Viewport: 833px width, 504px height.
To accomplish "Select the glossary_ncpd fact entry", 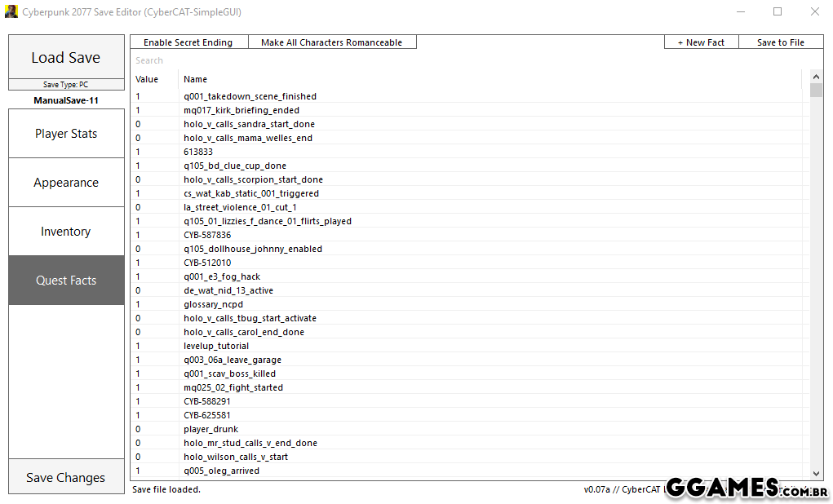I will [x=213, y=304].
